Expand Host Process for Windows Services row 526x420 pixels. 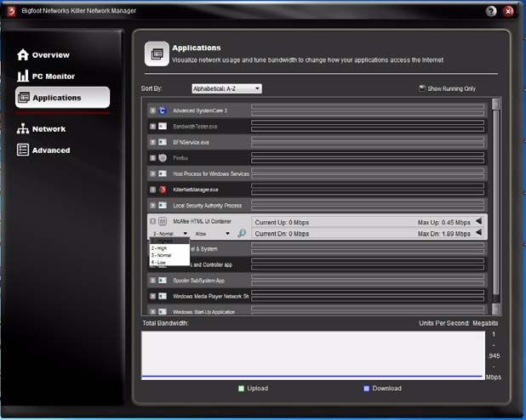click(x=152, y=173)
